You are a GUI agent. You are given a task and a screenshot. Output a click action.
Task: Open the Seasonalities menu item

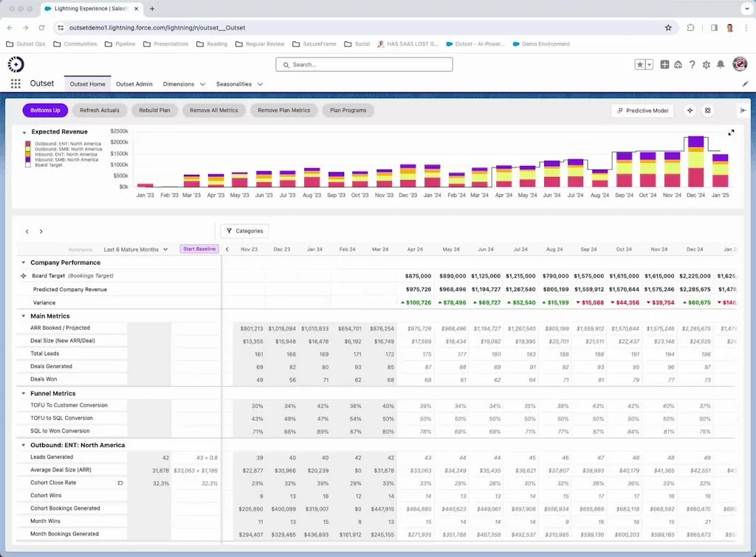coord(235,83)
